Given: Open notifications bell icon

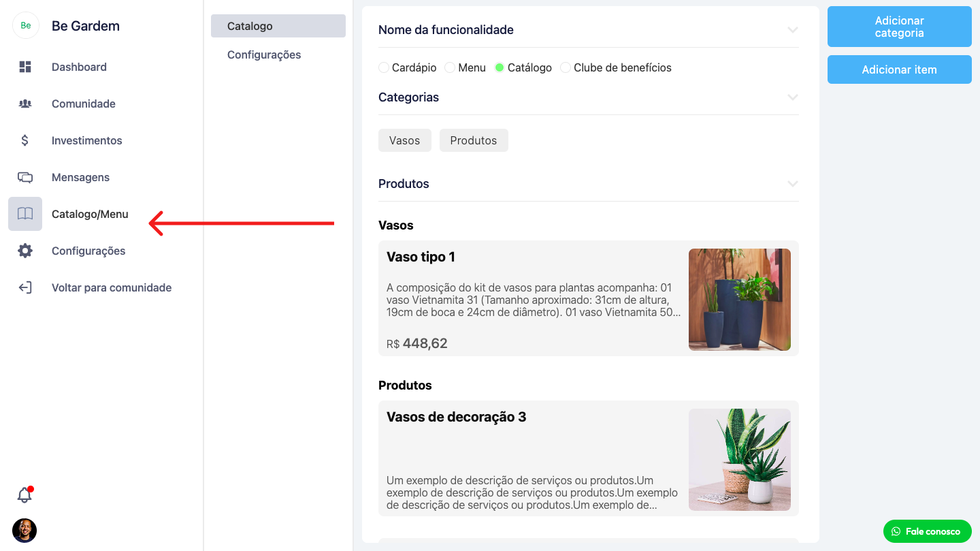Looking at the screenshot, I should point(24,494).
